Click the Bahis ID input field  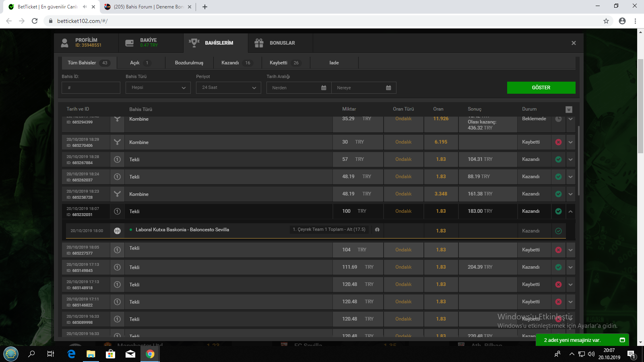pos(91,88)
